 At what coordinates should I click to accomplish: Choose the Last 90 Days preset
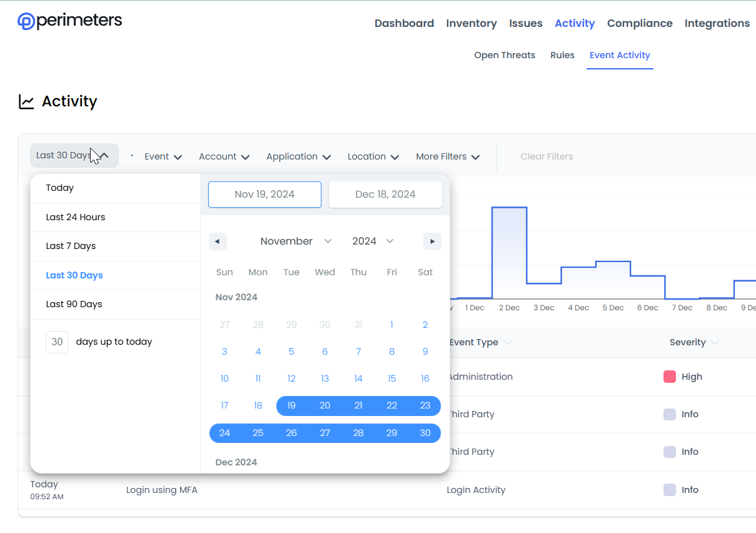point(74,304)
